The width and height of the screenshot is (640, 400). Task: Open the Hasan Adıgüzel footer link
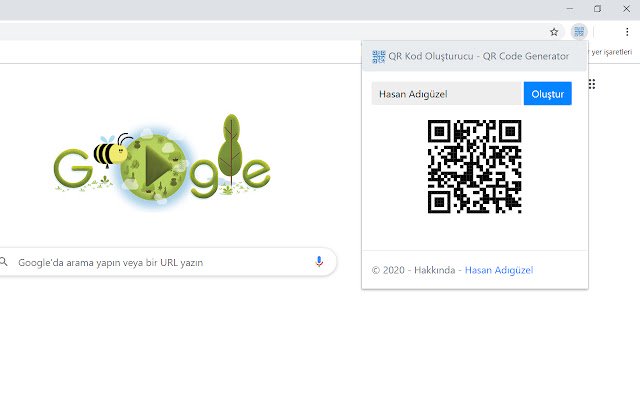point(499,270)
